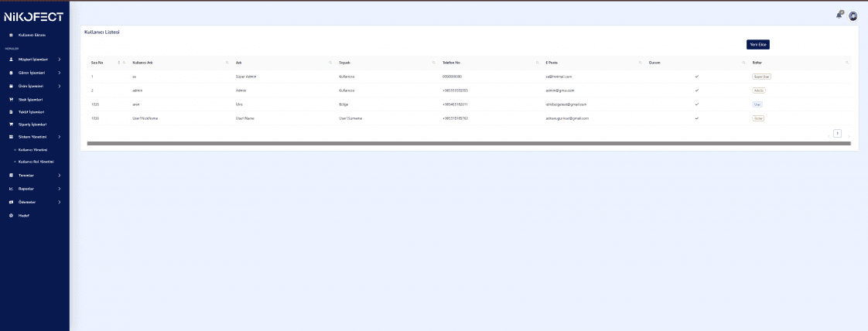Select the cell 'User1NickName'
868x331 pixels.
point(145,118)
